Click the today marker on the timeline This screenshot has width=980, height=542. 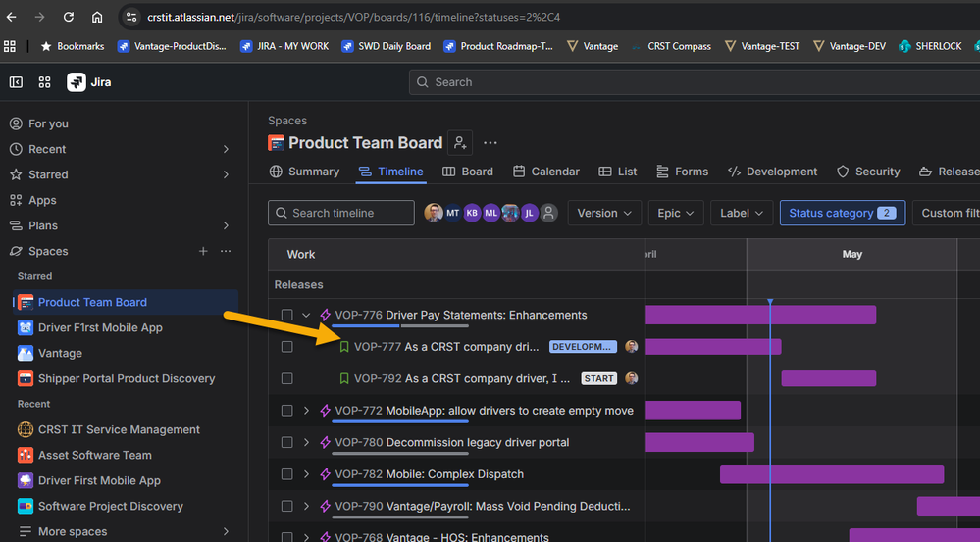tap(770, 302)
